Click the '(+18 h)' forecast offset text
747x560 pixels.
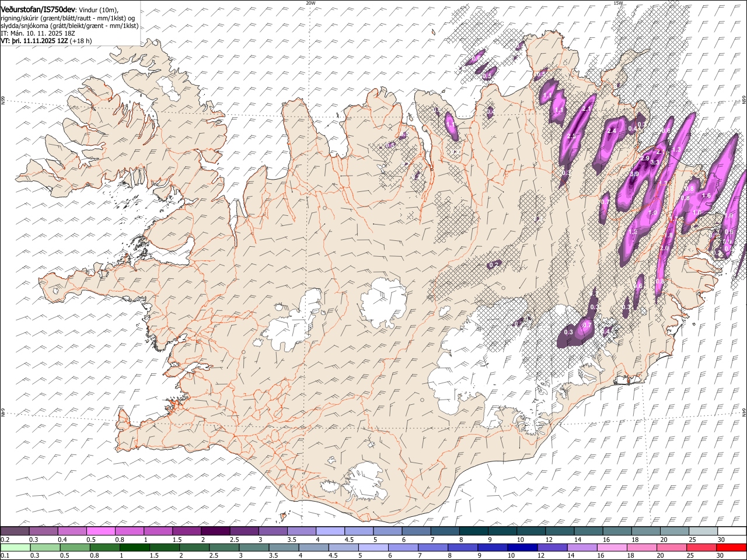[x=81, y=41]
